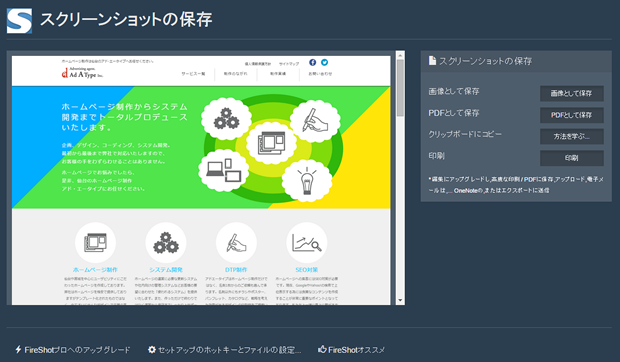This screenshot has height=362, width=620.
Task: Click the preview vertical scrollbar thumb
Action: coord(400,88)
